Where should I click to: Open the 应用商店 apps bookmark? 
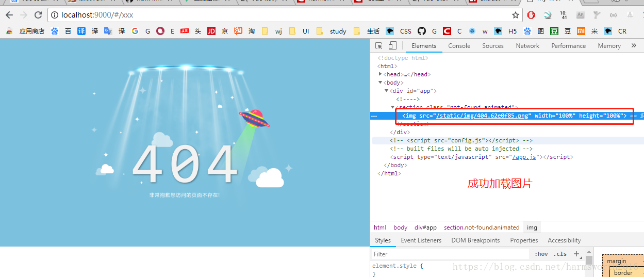pyautogui.click(x=25, y=31)
